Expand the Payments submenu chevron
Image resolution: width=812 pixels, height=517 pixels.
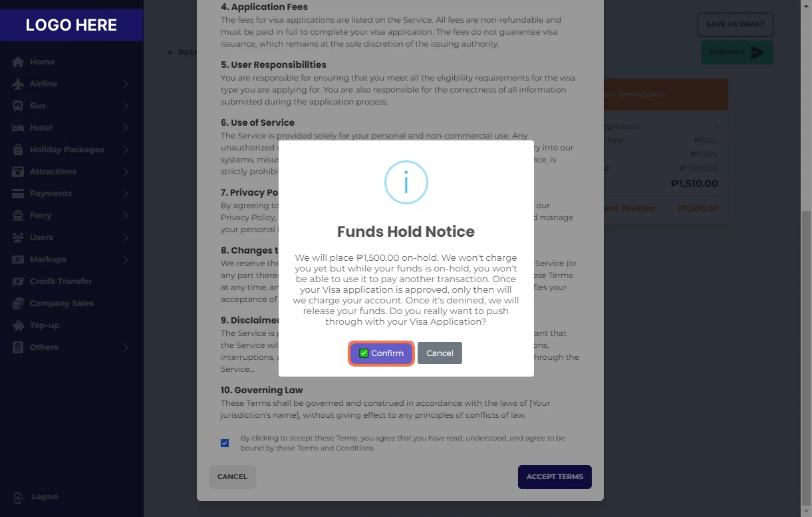(125, 194)
